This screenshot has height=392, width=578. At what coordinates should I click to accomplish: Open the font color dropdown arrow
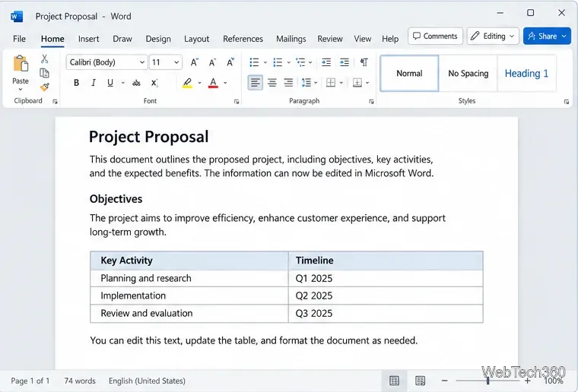[225, 83]
